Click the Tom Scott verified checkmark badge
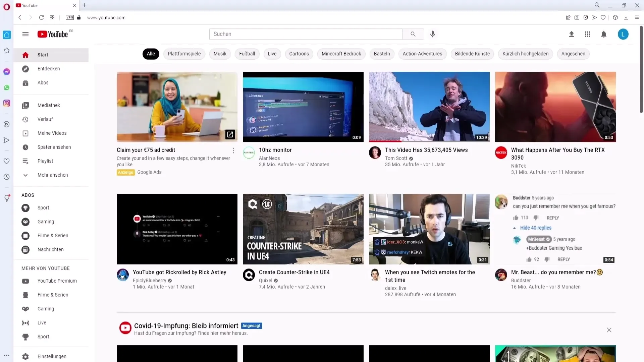Image resolution: width=644 pixels, height=362 pixels. [411, 158]
